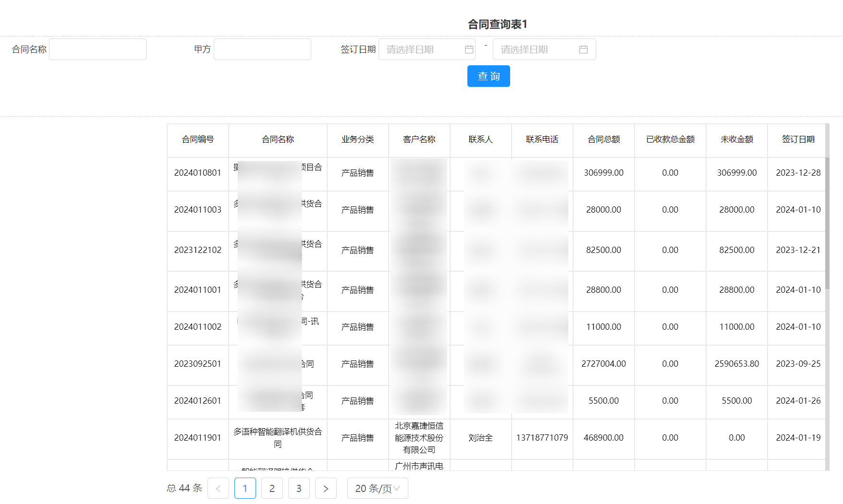Click the 合同编号 column header
Screen dimensions: 843x504
point(198,140)
